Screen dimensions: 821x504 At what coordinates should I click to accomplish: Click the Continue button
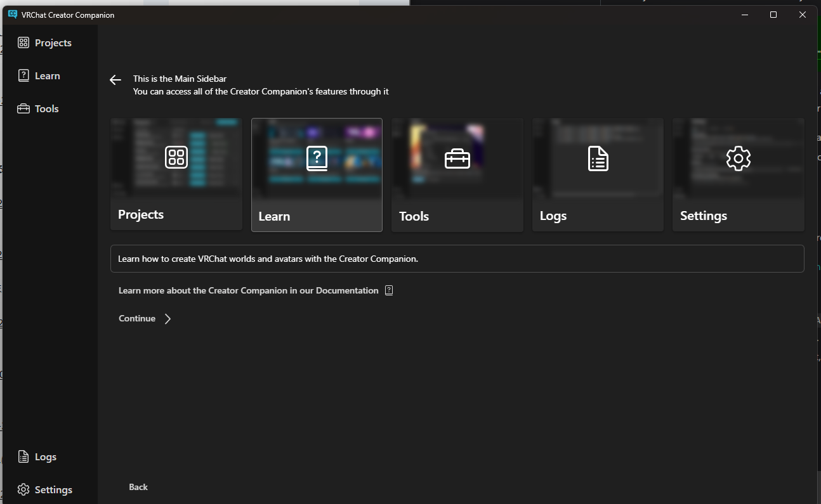pos(145,319)
